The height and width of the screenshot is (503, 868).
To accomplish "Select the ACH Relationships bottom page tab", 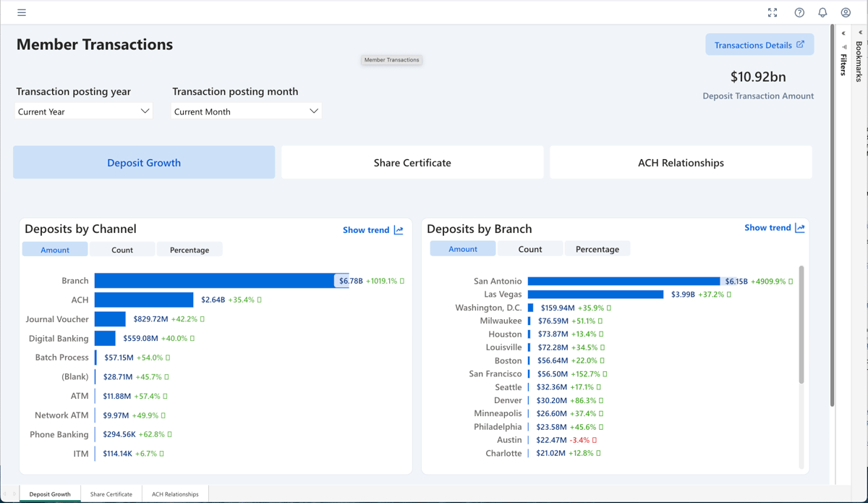I will [175, 494].
